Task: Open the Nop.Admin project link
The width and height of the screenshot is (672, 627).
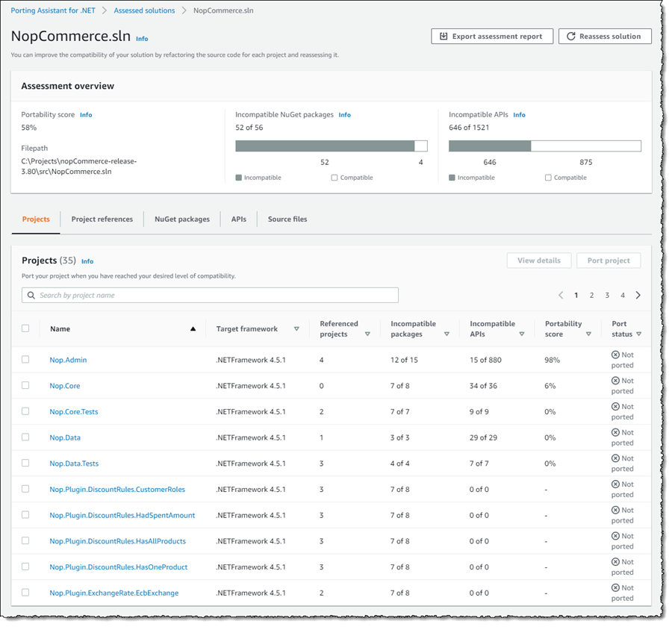Action: pyautogui.click(x=68, y=360)
